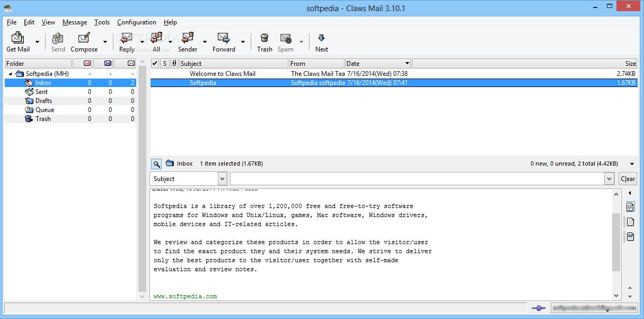This screenshot has width=644, height=319.
Task: Click the text document side icon
Action: pos(630,237)
